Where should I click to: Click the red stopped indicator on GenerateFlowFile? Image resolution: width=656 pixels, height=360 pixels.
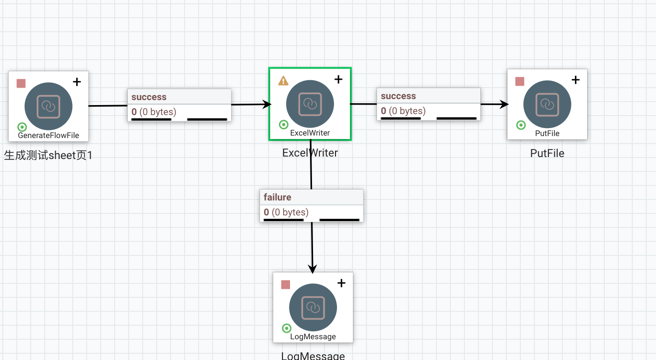point(21,83)
